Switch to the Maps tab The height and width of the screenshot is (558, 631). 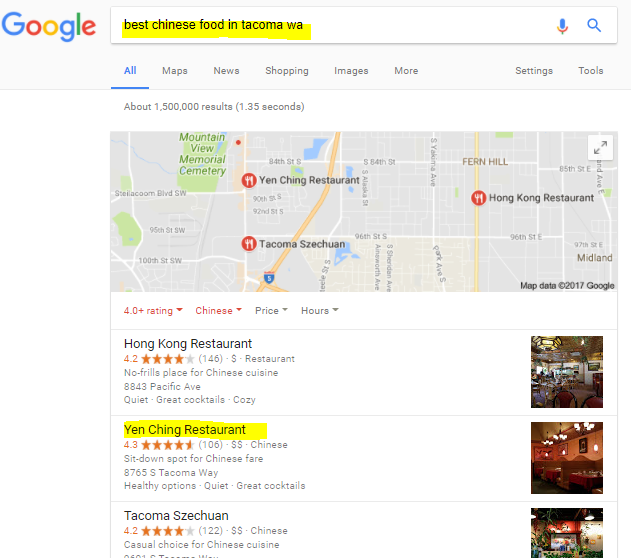(x=175, y=71)
